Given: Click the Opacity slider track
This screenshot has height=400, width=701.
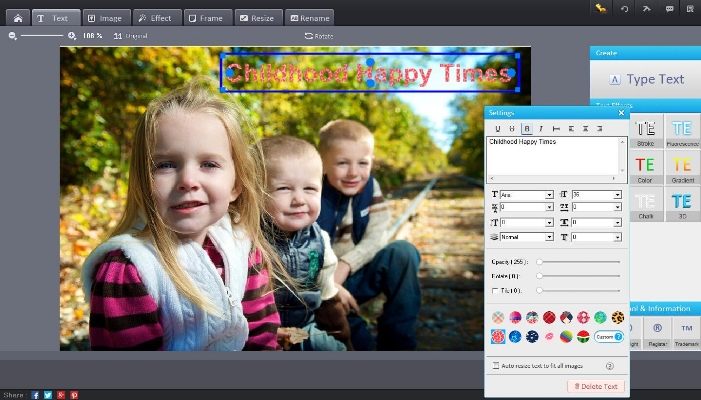Looking at the screenshot, I should (x=579, y=262).
